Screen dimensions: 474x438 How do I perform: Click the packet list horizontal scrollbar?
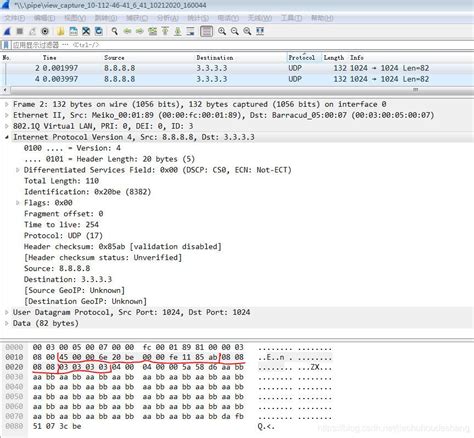(x=237, y=90)
